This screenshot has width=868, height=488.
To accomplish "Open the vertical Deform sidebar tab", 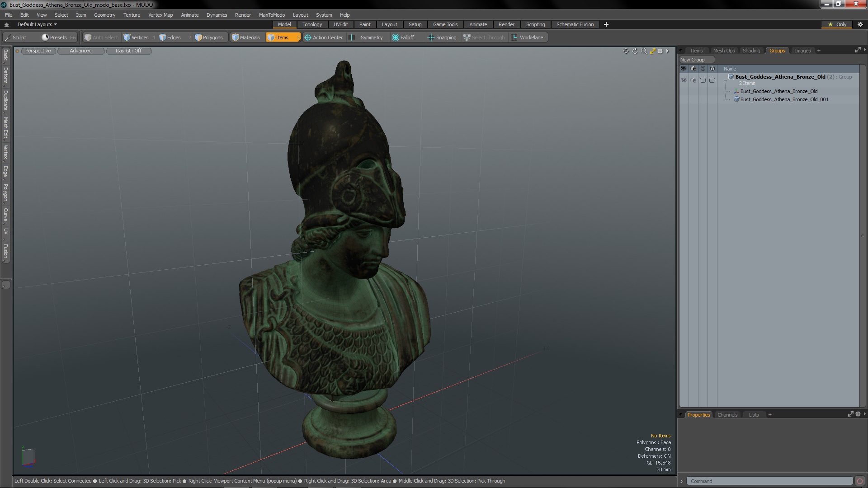I will 5,75.
